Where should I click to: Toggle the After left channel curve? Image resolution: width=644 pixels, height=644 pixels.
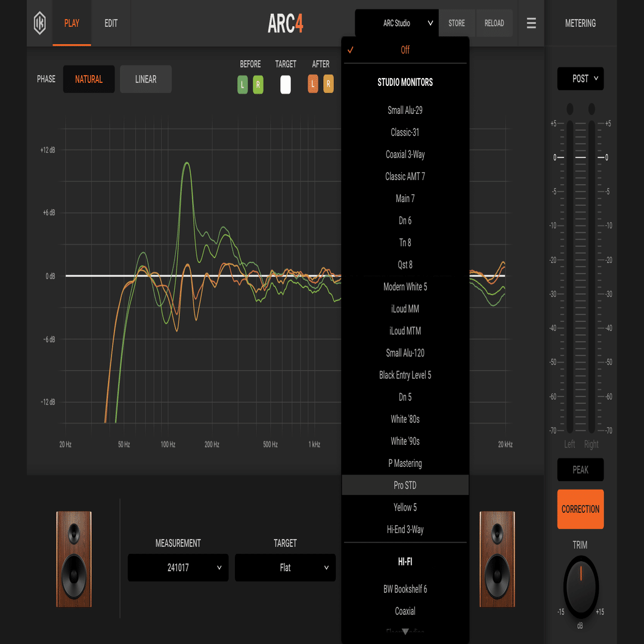click(312, 84)
